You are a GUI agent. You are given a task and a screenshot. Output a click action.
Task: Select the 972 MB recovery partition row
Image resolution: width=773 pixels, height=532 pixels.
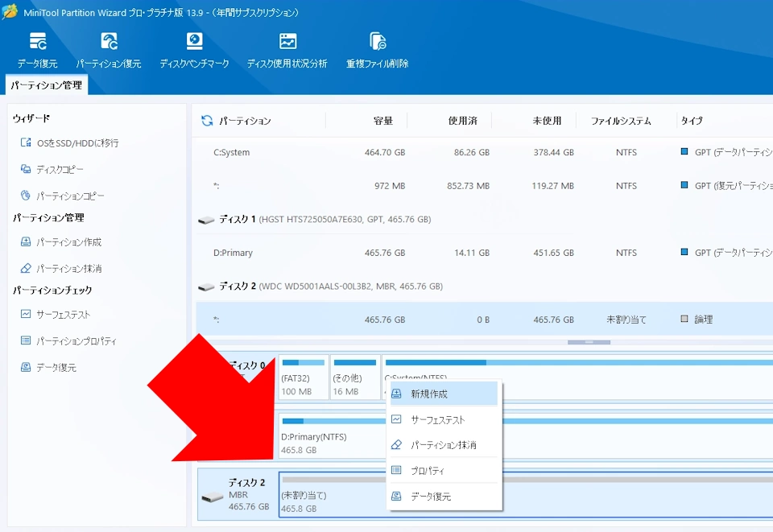pyautogui.click(x=484, y=186)
